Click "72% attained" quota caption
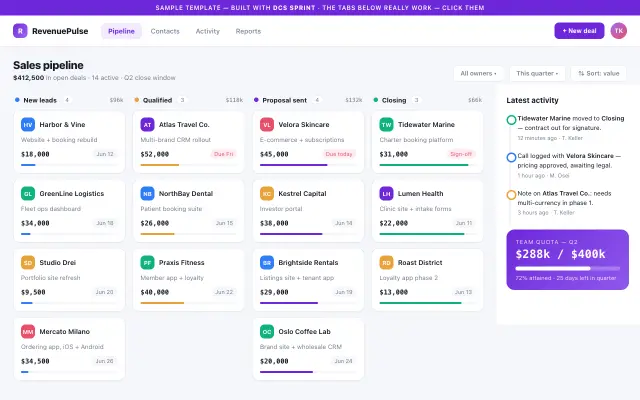The width and height of the screenshot is (640, 400). (x=533, y=278)
